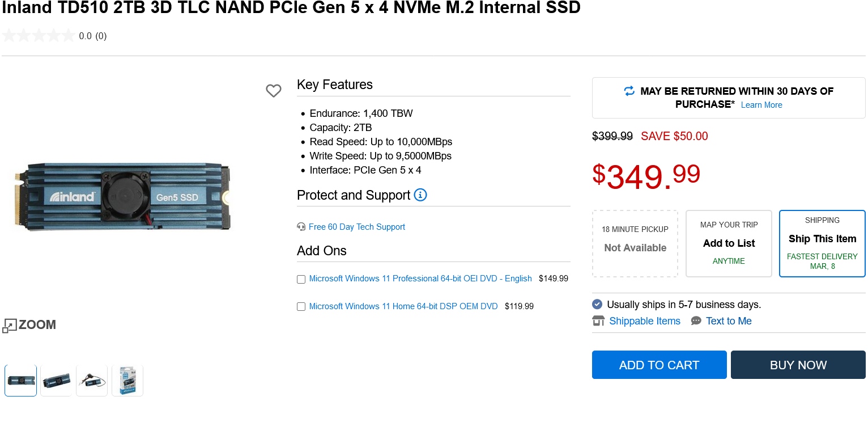The width and height of the screenshot is (868, 426).
Task: Select the fourth retail box thumbnail
Action: point(127,380)
